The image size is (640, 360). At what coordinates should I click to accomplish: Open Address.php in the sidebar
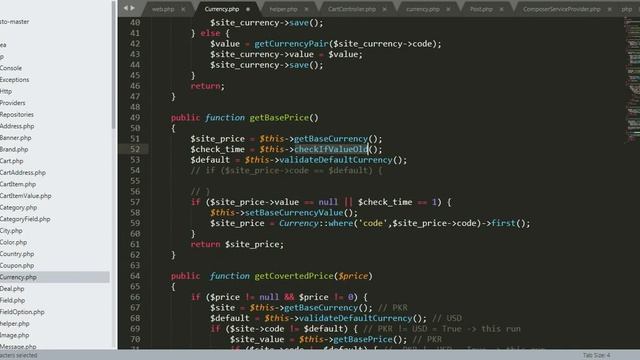[x=17, y=126]
